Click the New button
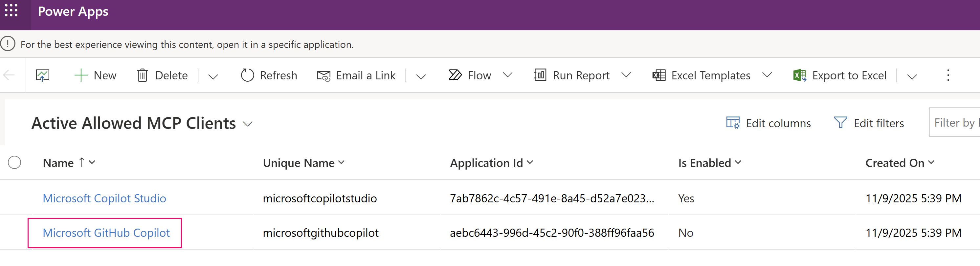The width and height of the screenshot is (980, 266). coord(96,75)
